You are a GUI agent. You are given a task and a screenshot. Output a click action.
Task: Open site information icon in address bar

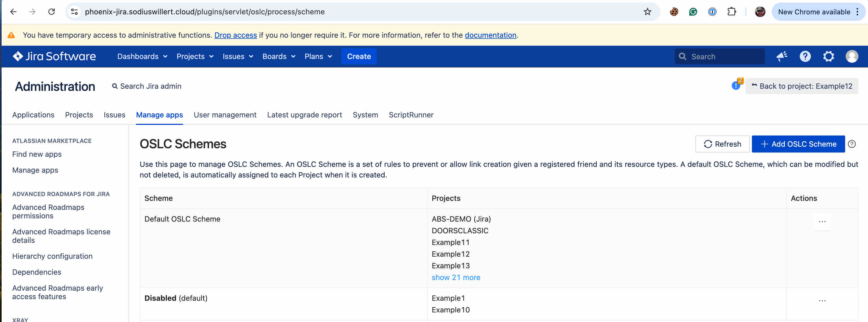[74, 12]
